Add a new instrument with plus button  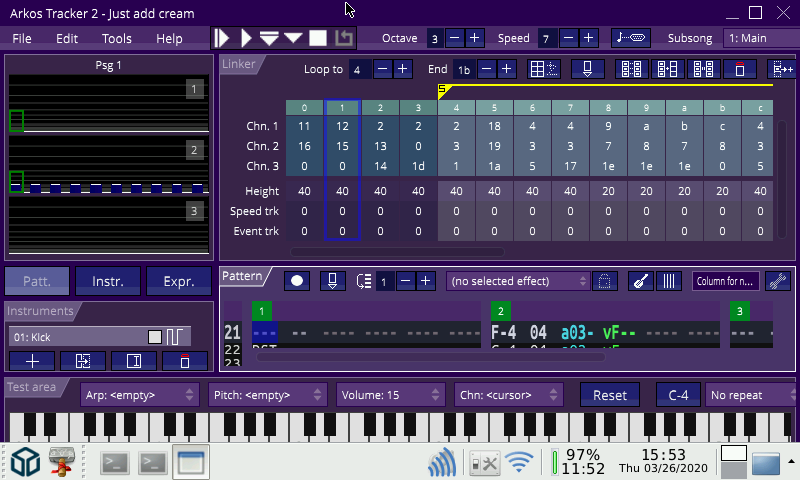pyautogui.click(x=33, y=360)
